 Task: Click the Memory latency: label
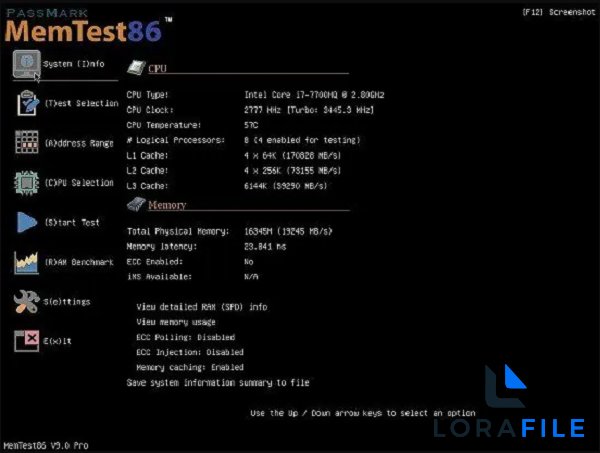pos(162,247)
